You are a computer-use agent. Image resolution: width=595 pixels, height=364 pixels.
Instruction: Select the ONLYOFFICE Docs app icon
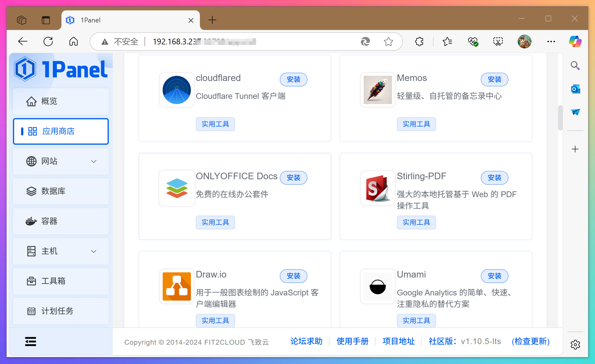[x=177, y=188]
